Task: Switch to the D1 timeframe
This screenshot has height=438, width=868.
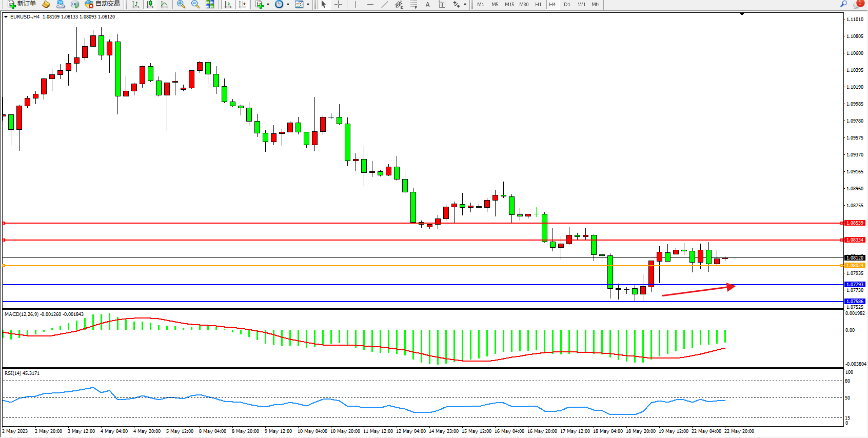Action: [x=567, y=4]
